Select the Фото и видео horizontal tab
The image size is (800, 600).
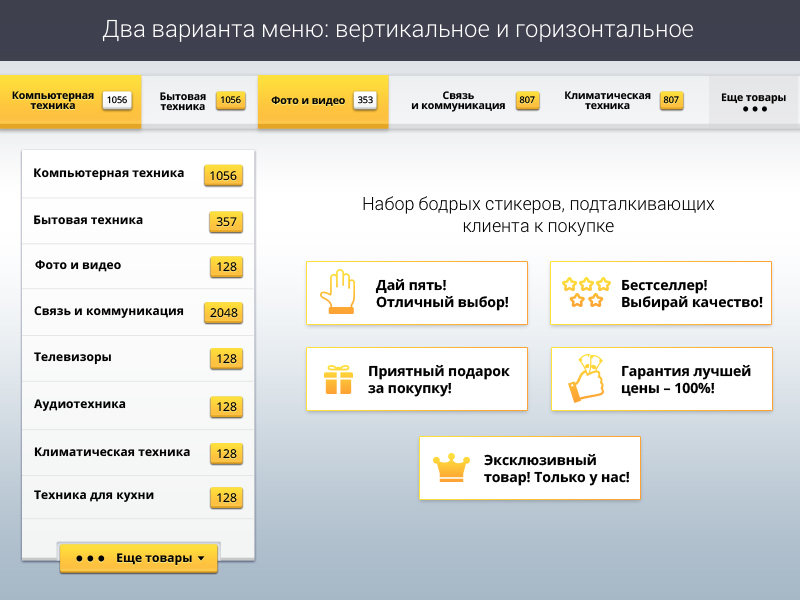point(323,101)
